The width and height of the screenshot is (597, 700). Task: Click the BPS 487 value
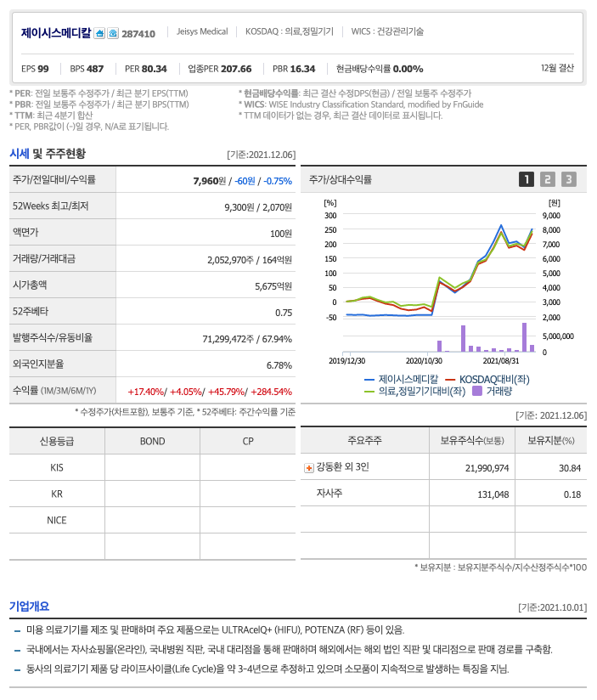87,69
